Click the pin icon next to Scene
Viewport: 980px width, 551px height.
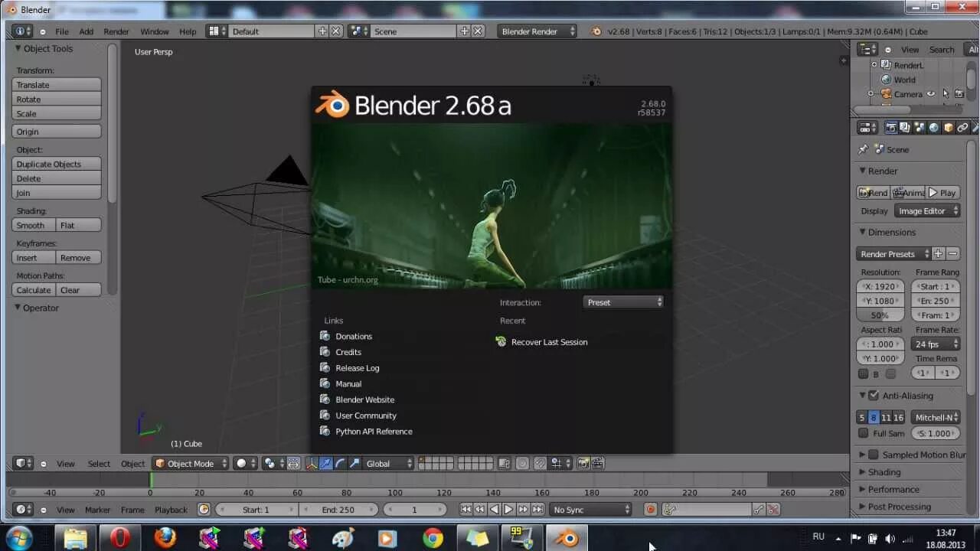point(863,149)
